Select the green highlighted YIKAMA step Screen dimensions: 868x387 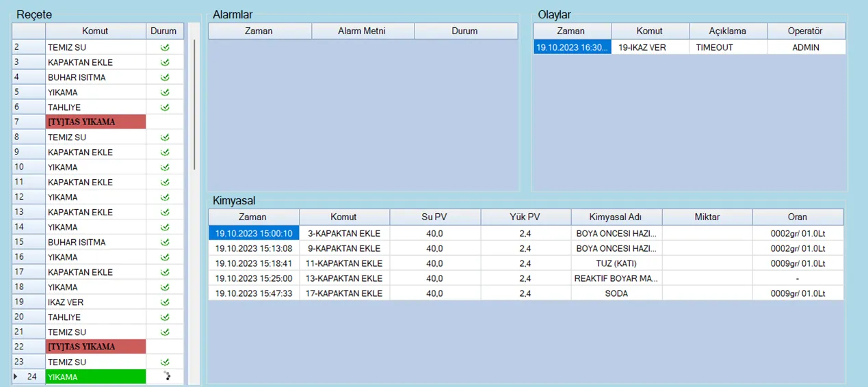[x=96, y=377]
